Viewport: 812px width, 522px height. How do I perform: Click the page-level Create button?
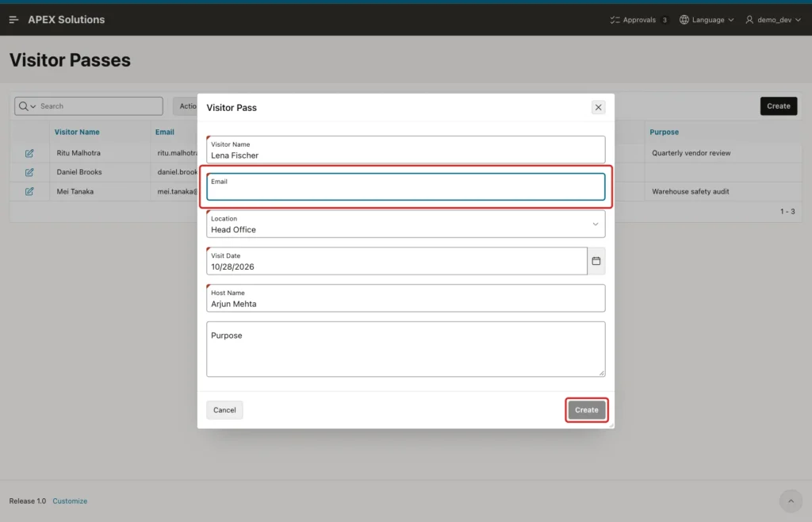pos(779,106)
